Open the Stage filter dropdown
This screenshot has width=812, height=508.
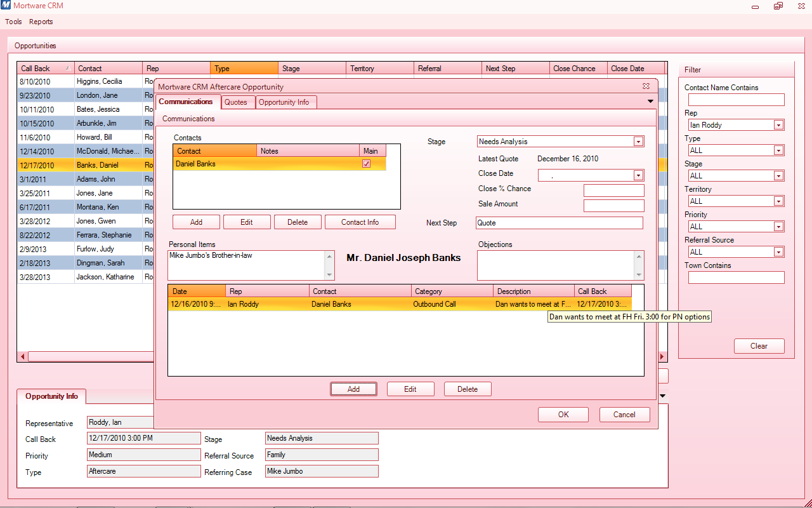[x=778, y=176]
